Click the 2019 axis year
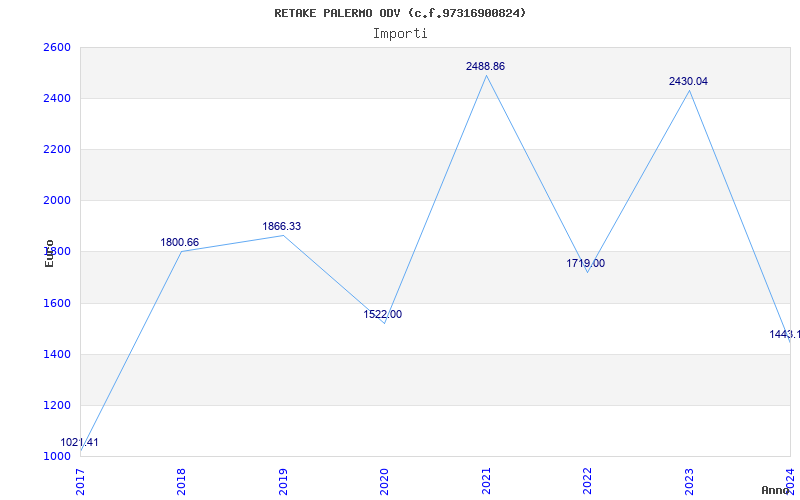 [x=283, y=482]
